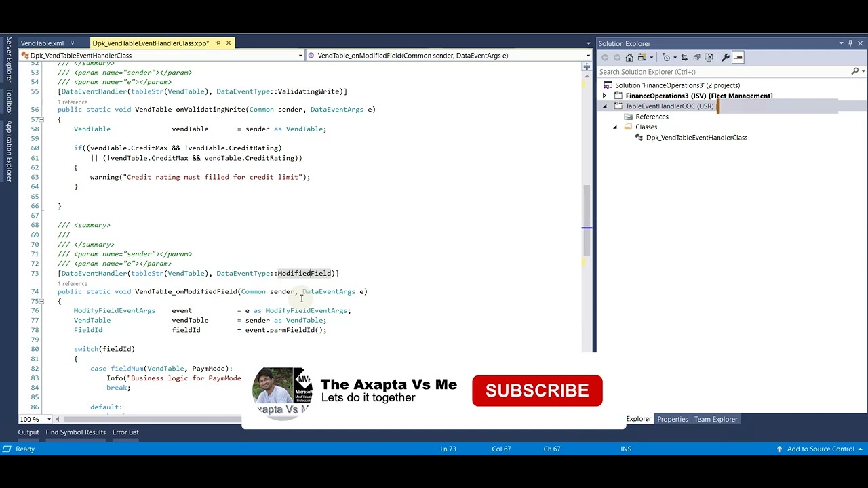Click the TableEventHandlerCOC project icon
The height and width of the screenshot is (488, 868).
tap(618, 106)
